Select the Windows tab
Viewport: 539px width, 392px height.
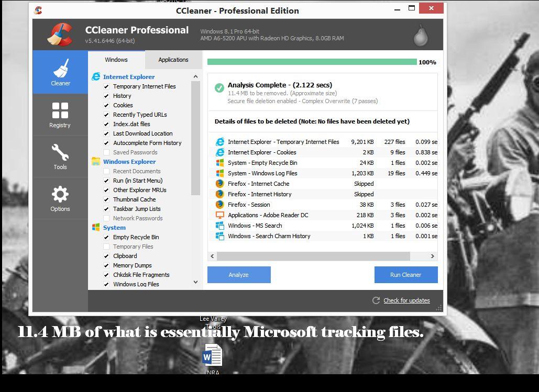(116, 60)
